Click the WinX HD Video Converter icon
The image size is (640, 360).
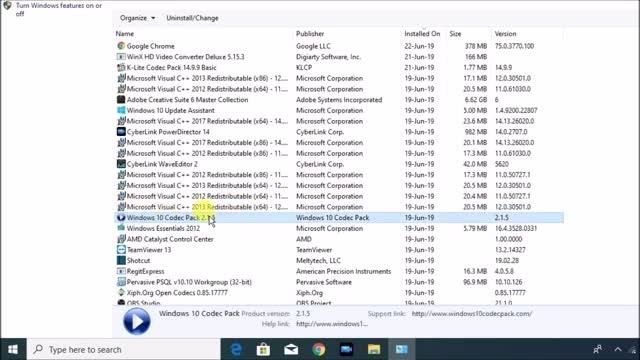[121, 57]
